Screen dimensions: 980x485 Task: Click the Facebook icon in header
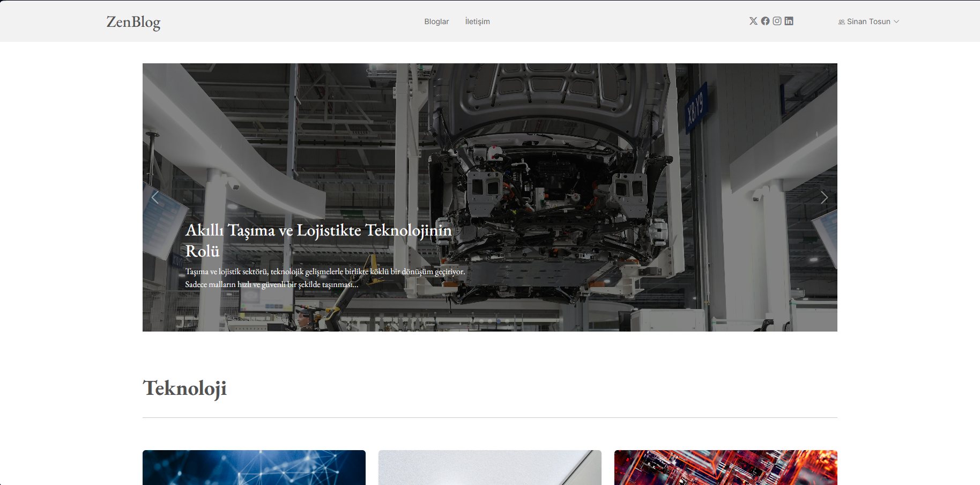[765, 21]
